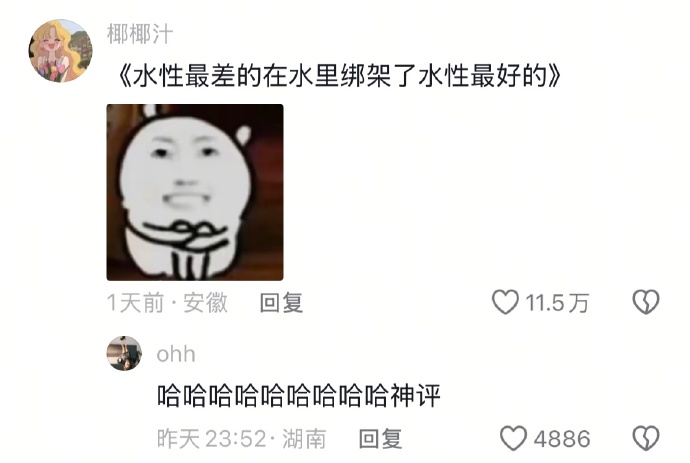Screen dimensions: 690x463
Task: Tap the 神评 words ending the reply
Action: click(415, 395)
